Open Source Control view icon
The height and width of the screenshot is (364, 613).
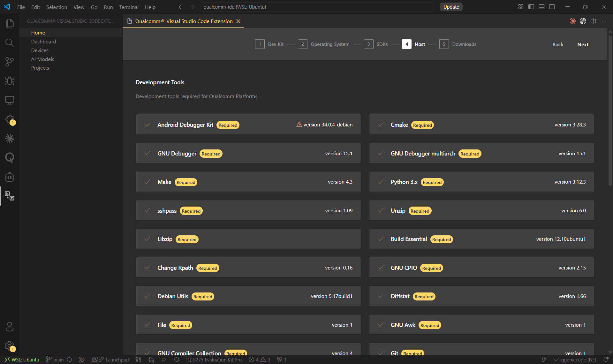tap(10, 62)
